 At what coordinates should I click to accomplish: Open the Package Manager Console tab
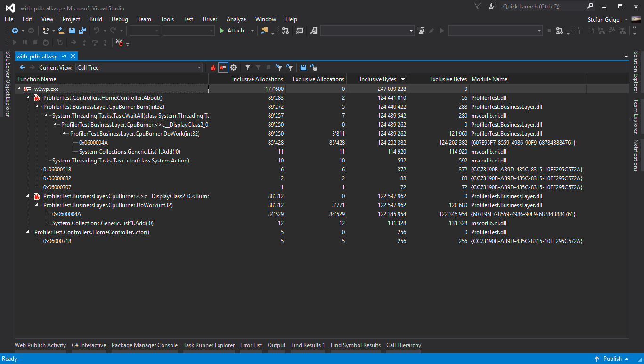(x=145, y=345)
